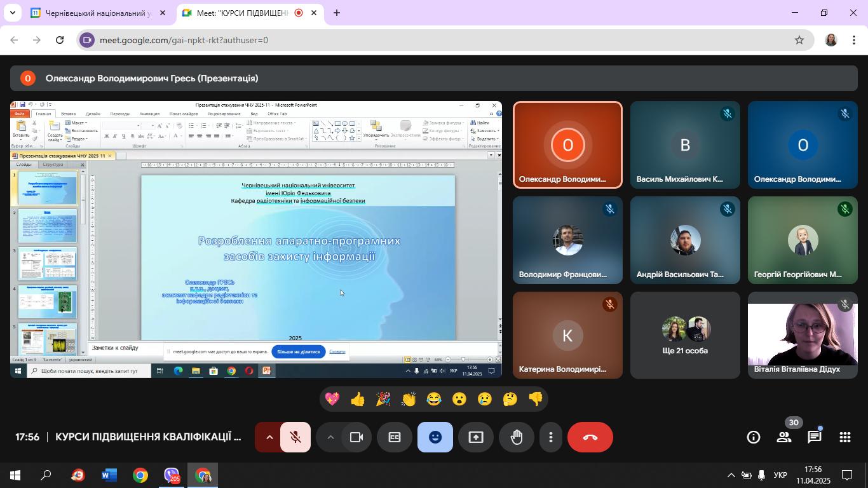This screenshot has height=488, width=868.
Task: Click the raise hand icon
Action: 517,437
